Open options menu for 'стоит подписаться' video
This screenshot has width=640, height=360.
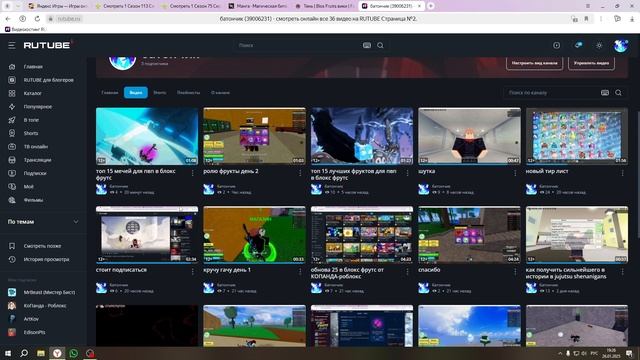tap(193, 272)
